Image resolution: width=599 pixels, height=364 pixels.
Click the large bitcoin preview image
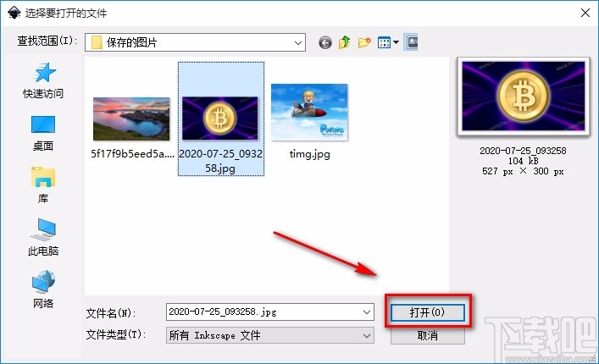tap(524, 97)
